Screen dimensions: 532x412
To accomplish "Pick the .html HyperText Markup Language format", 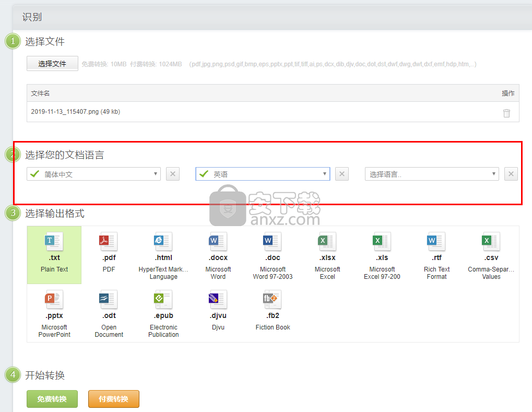I will 163,255.
